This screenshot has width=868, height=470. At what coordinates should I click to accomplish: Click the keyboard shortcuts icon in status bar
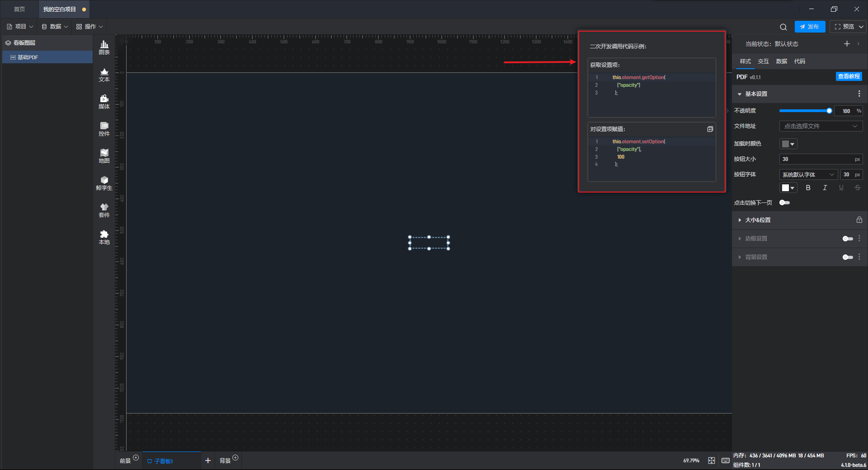click(x=725, y=461)
